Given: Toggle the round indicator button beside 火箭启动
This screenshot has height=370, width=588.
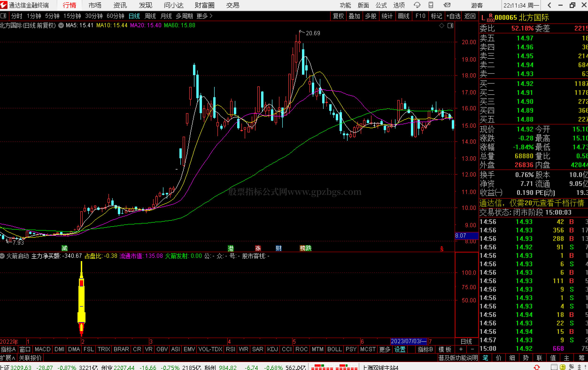Looking at the screenshot, I should 2,256.
